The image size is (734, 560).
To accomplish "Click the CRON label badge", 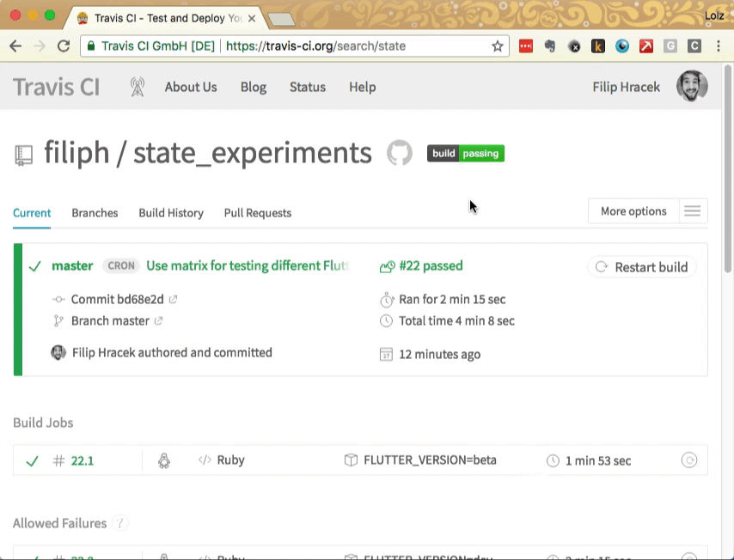I will (121, 265).
